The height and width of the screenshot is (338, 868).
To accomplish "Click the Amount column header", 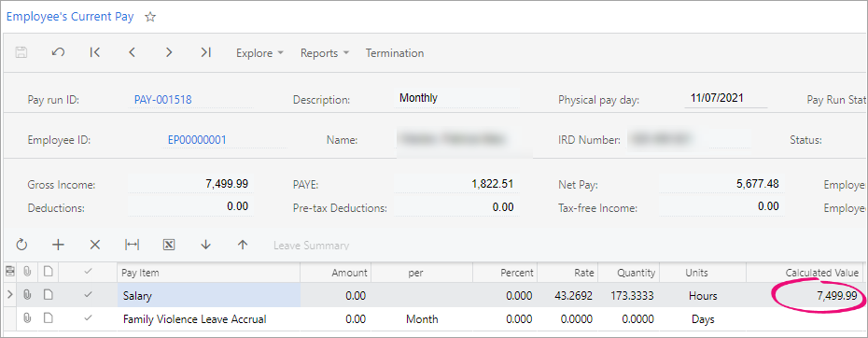I will (335, 273).
